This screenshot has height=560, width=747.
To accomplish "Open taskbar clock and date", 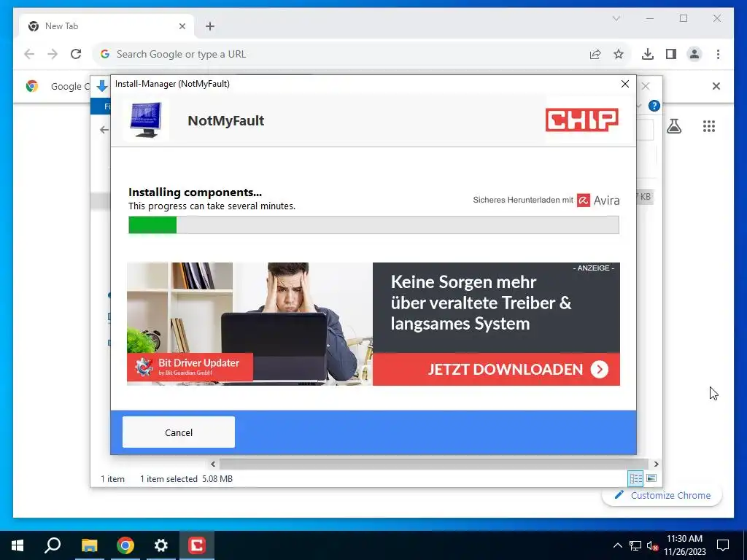I will [x=684, y=545].
